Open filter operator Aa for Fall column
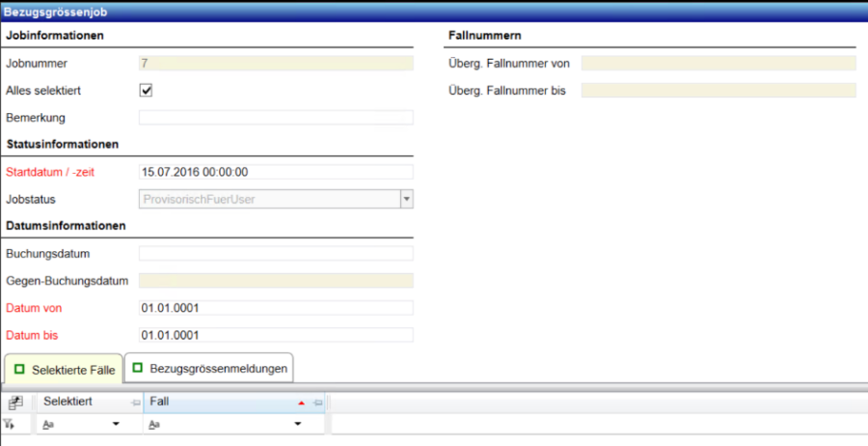 154,425
